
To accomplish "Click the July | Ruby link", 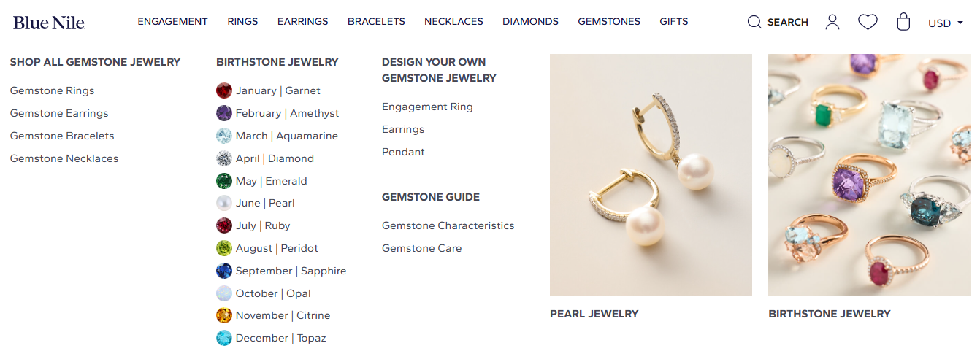I will (263, 225).
